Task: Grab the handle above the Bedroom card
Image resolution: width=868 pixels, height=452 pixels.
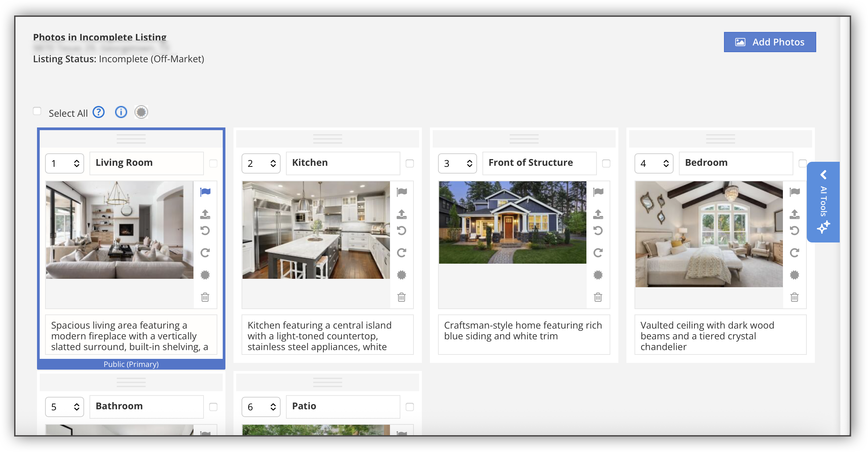Action: pos(720,139)
